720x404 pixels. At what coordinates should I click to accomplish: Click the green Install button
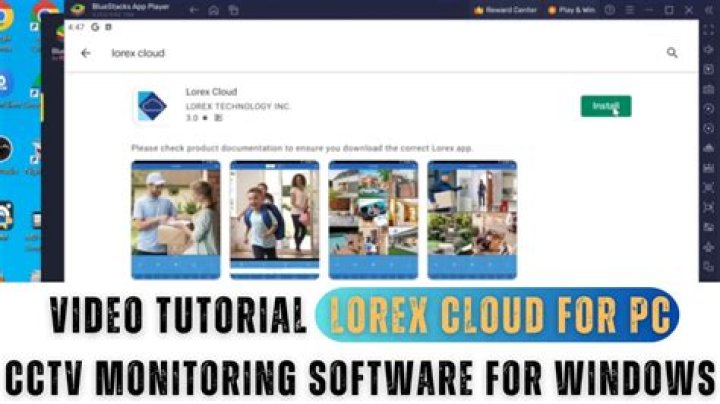(605, 106)
